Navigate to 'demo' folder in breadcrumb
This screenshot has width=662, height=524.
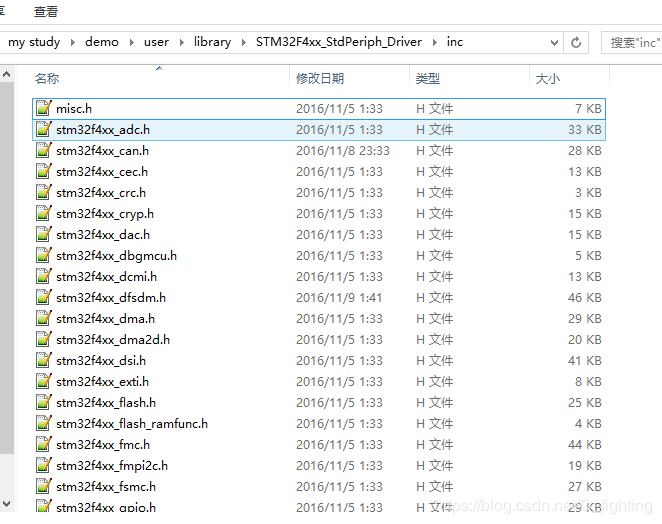[x=102, y=42]
